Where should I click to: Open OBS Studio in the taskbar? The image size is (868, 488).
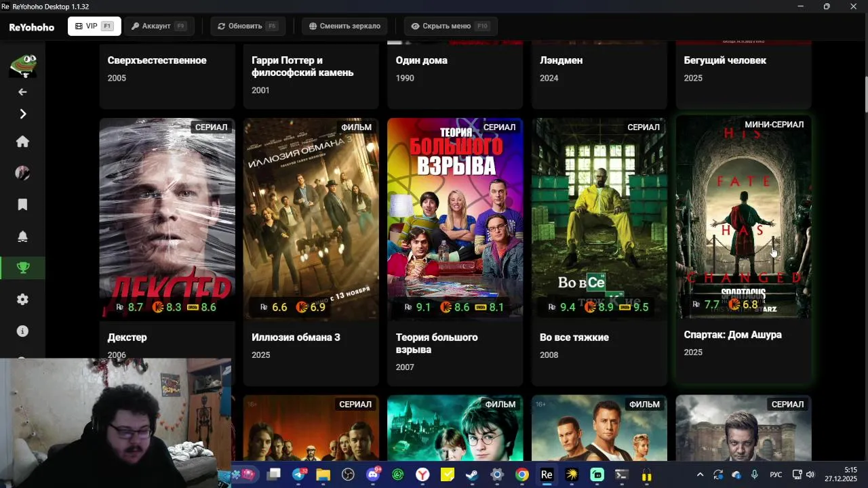tap(348, 475)
